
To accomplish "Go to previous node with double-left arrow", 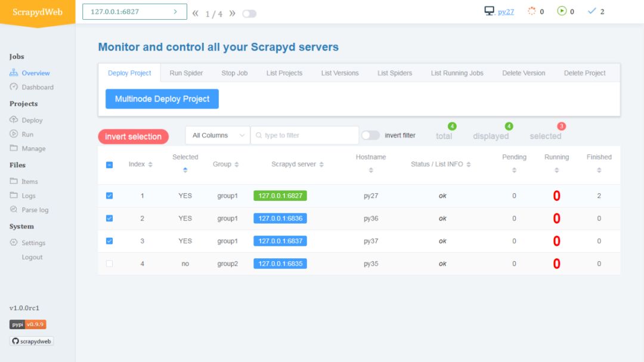I will point(196,13).
